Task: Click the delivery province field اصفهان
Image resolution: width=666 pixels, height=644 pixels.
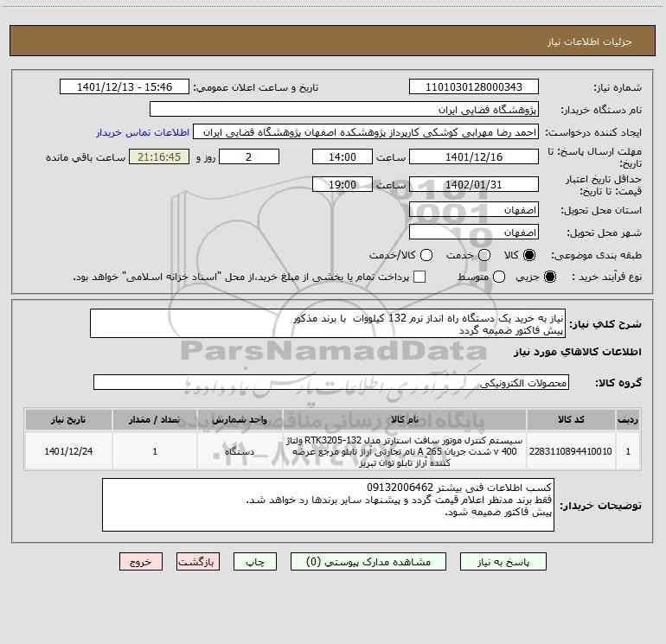Action: click(474, 210)
